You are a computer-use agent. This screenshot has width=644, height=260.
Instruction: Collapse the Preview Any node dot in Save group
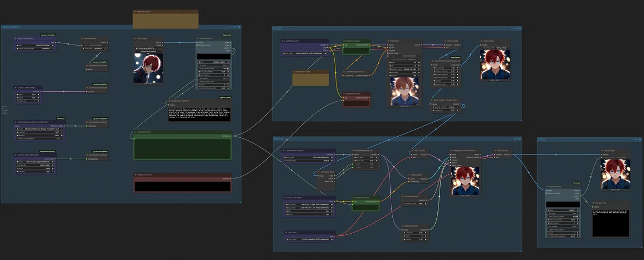click(x=593, y=203)
